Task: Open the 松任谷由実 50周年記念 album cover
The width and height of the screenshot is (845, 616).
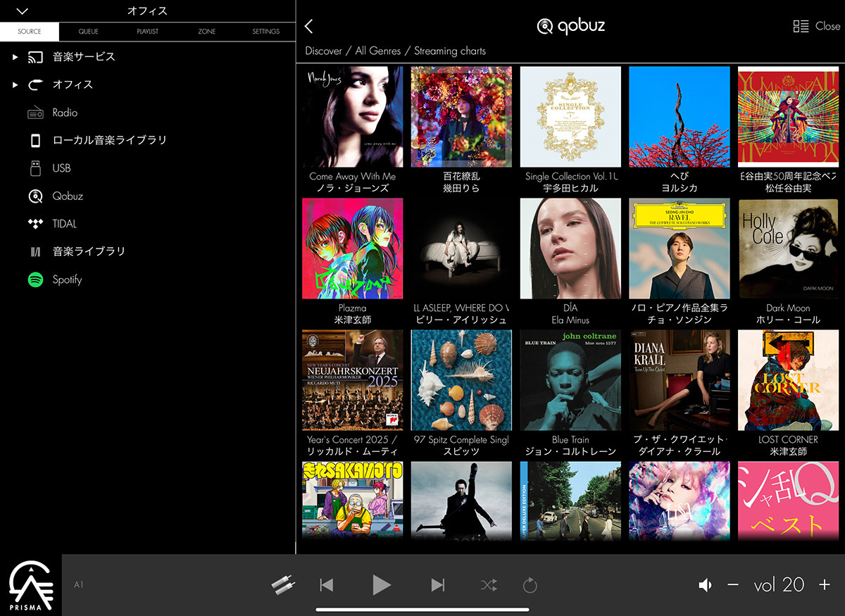Action: pos(789,117)
